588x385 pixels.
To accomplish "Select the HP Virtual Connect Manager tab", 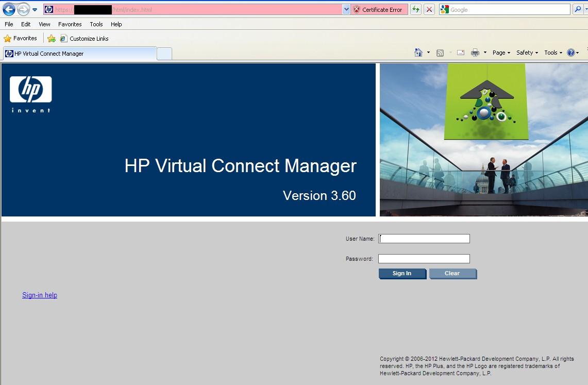I will click(x=79, y=53).
